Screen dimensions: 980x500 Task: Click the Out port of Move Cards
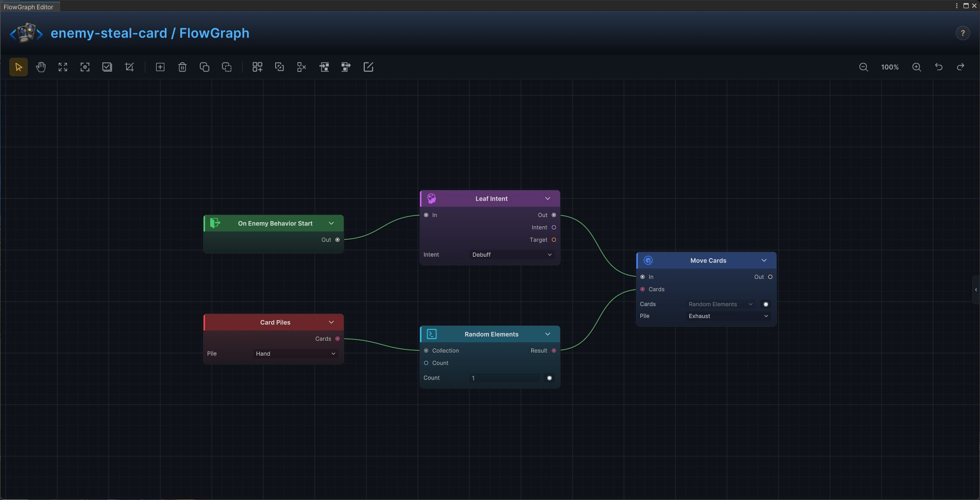click(x=770, y=277)
